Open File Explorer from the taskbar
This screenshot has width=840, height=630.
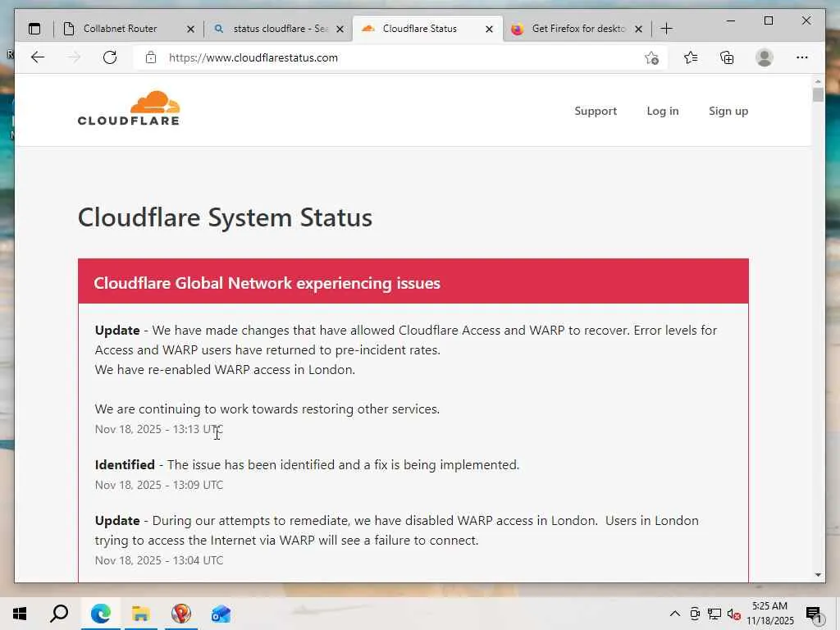[141, 614]
